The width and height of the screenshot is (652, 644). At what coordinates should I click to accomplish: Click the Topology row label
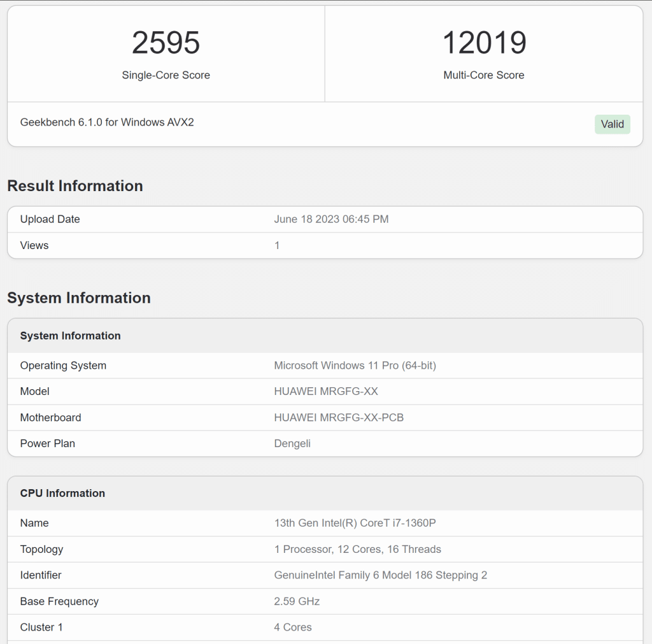[x=41, y=550]
